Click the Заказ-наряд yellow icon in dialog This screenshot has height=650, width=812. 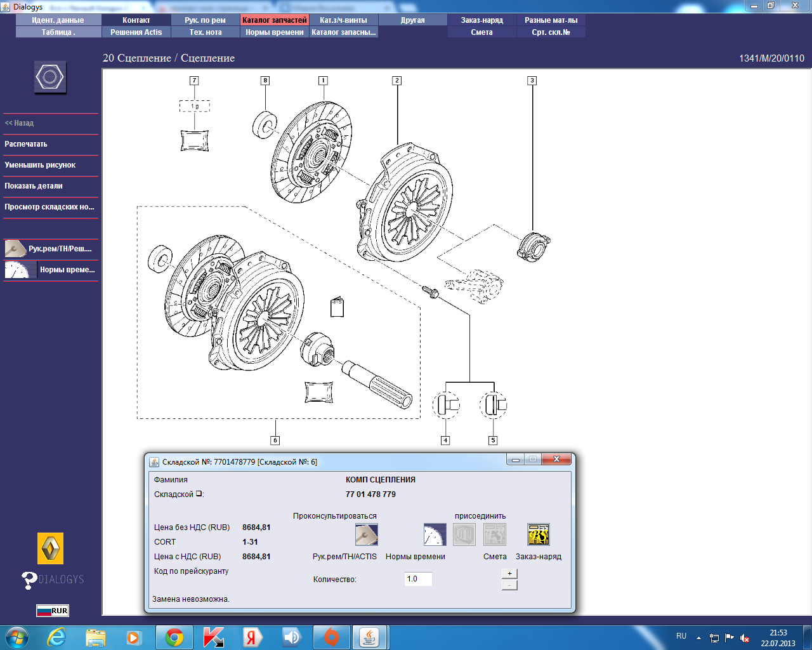(x=539, y=534)
